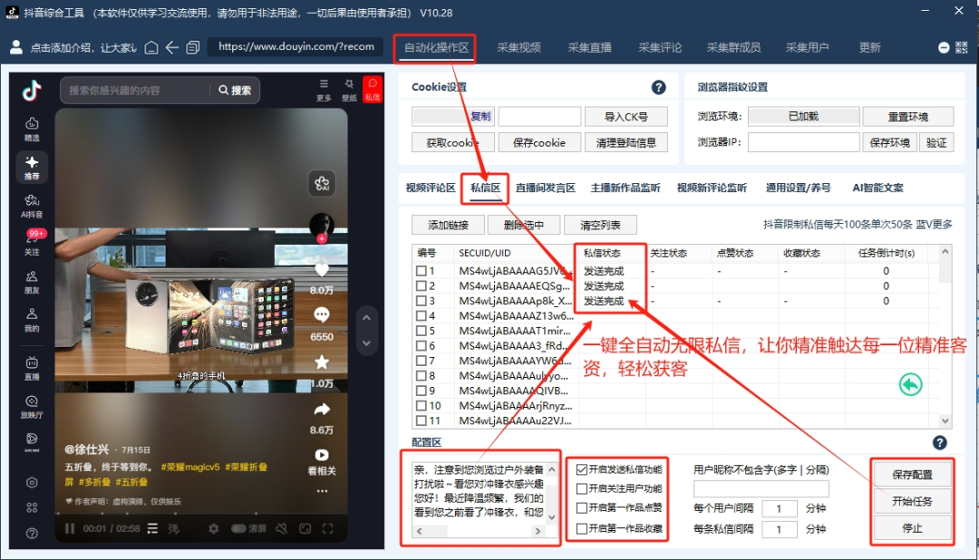Switch to 采集评论 tab
This screenshot has width=979, height=560.
(x=660, y=48)
